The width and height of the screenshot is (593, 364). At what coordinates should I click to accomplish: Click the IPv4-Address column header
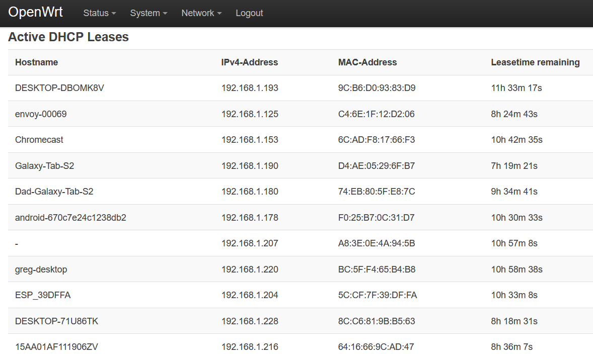(x=250, y=62)
